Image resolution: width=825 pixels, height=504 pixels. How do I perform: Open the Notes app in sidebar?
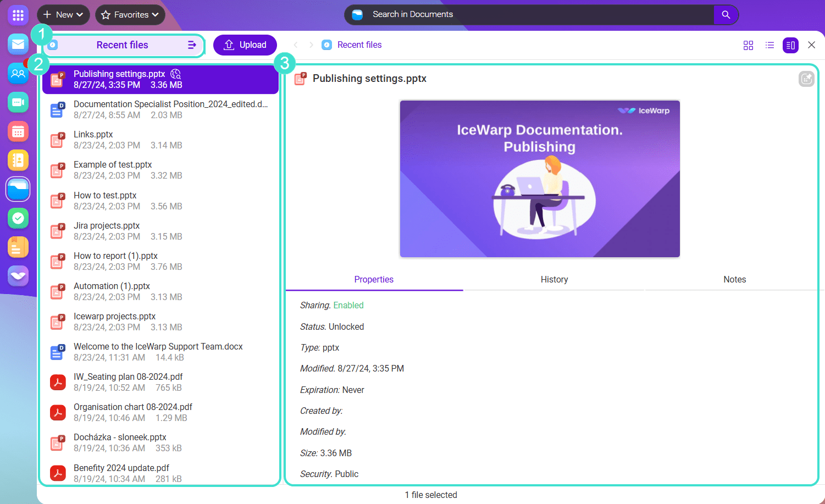pos(18,247)
